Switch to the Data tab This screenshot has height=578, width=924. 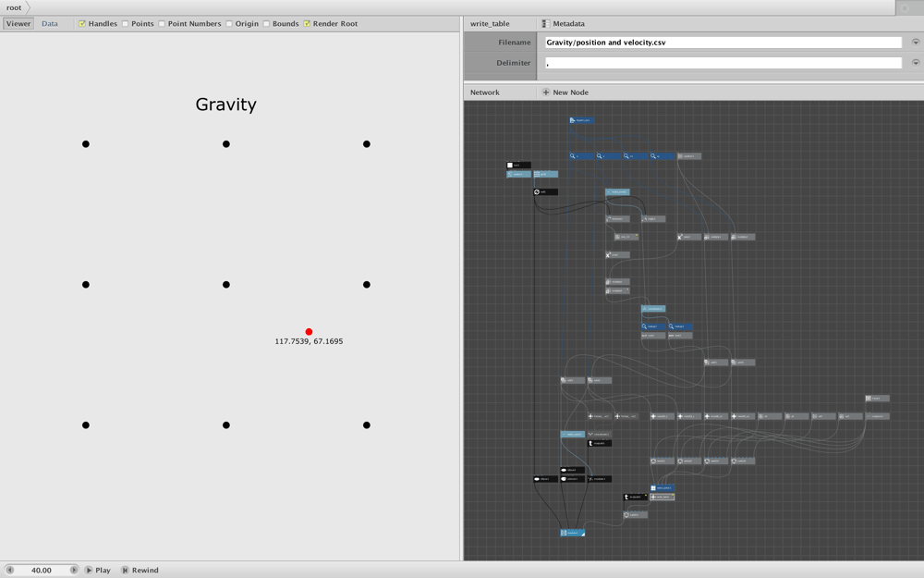click(50, 24)
